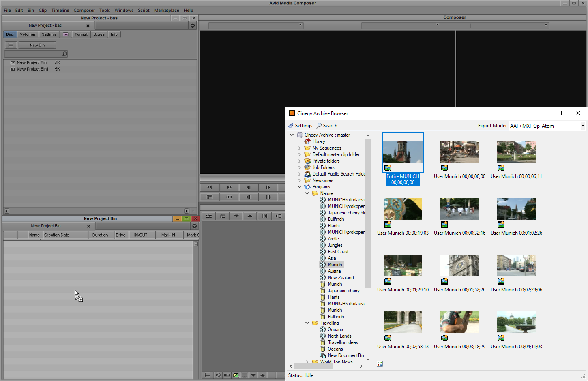Screen dimensions: 588x381
Task: Click the circular focus icon in timeline bottom bar
Action: (218, 375)
